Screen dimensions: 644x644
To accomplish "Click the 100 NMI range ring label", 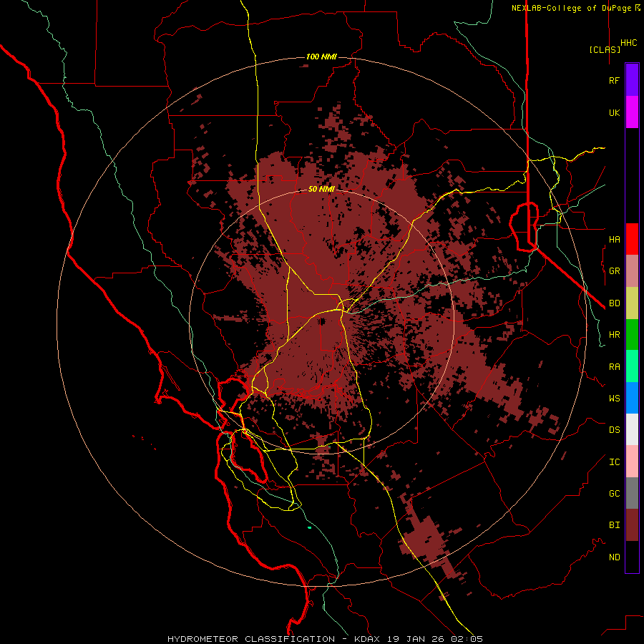I will click(321, 57).
